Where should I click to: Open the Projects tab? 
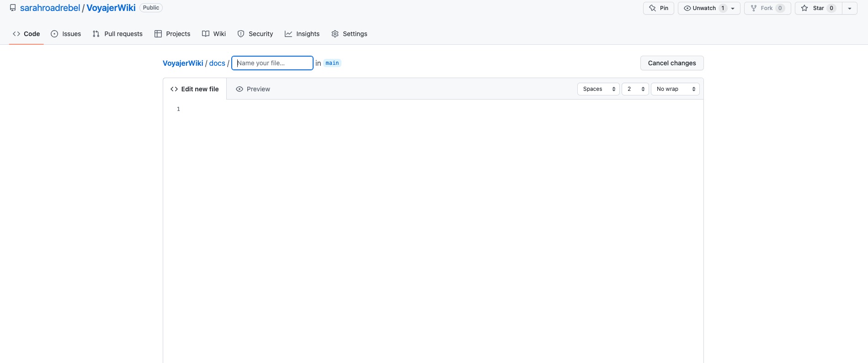172,34
